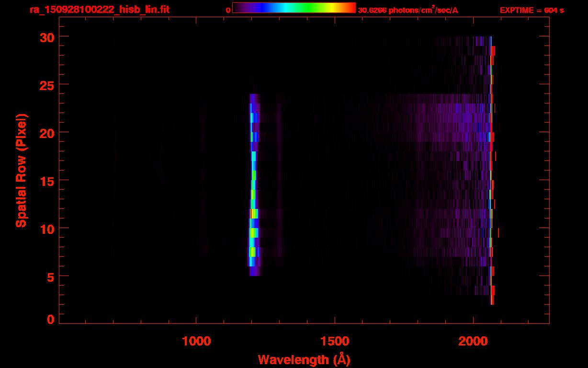Click the rainbow color scale bar

click(x=294, y=8)
